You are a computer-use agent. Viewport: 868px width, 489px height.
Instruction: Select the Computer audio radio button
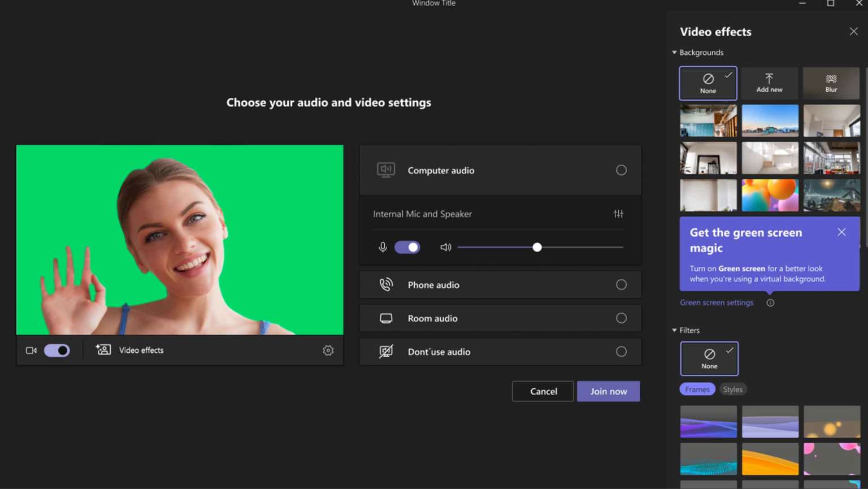621,170
